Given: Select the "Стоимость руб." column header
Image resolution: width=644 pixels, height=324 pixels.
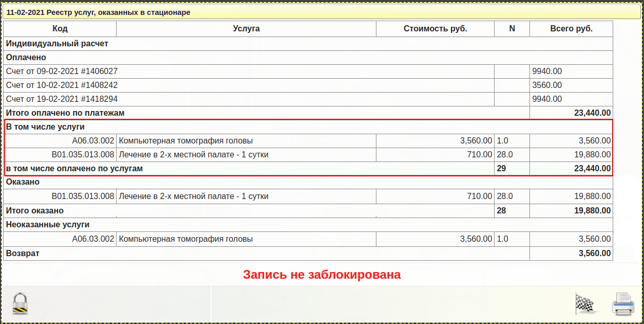Looking at the screenshot, I should pyautogui.click(x=435, y=29).
